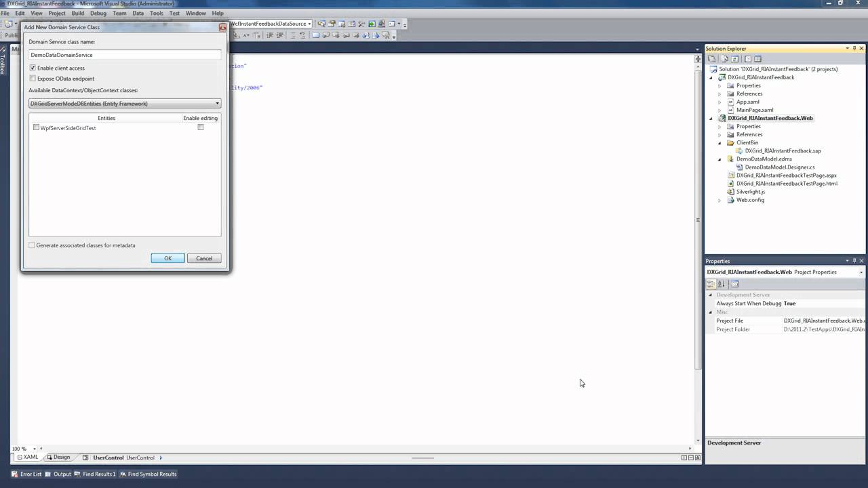This screenshot has width=868, height=488.
Task: Uncheck Enable client access
Action: coord(33,68)
